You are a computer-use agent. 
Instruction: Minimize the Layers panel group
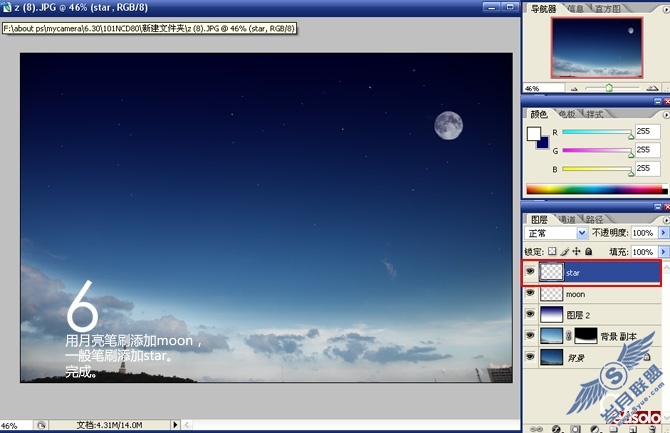pos(658,207)
